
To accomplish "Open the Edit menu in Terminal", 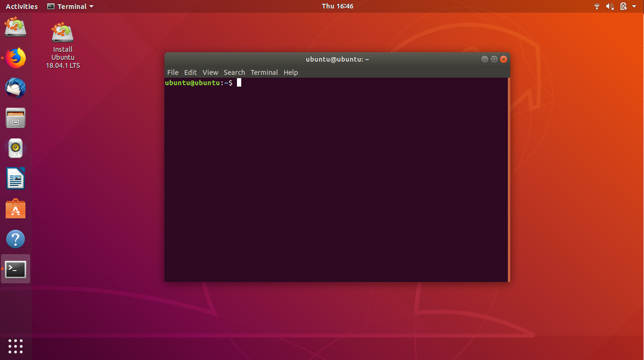I will coord(190,72).
